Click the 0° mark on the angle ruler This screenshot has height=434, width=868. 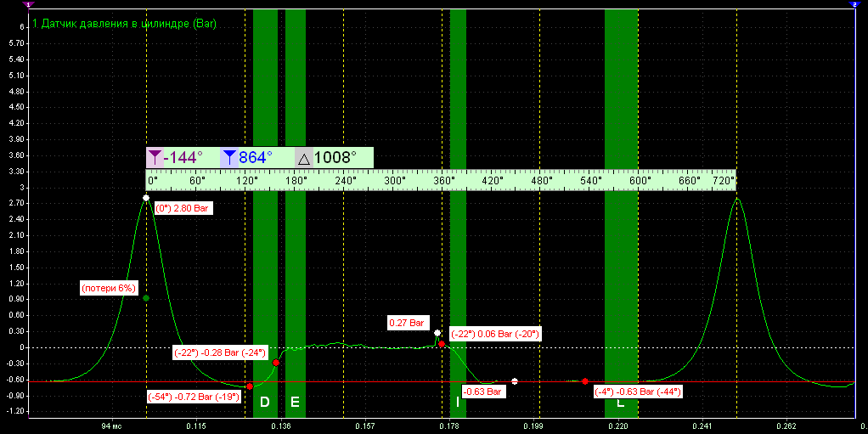click(x=153, y=181)
